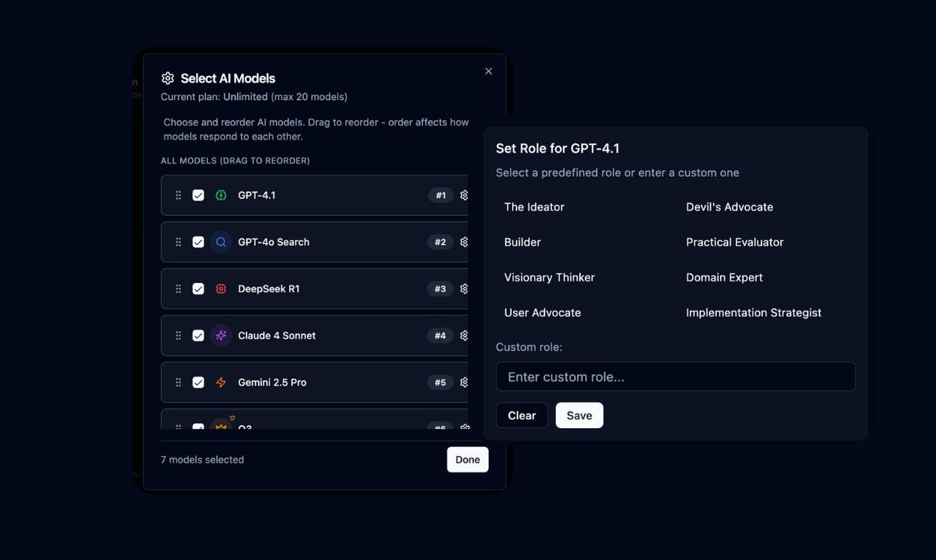Choose The Ideator role

(x=534, y=207)
